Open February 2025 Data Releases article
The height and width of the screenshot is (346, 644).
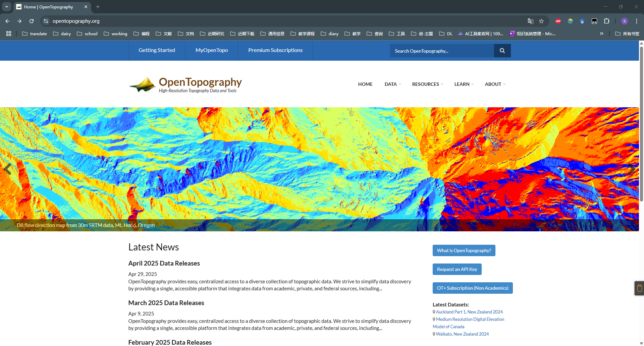tap(170, 342)
